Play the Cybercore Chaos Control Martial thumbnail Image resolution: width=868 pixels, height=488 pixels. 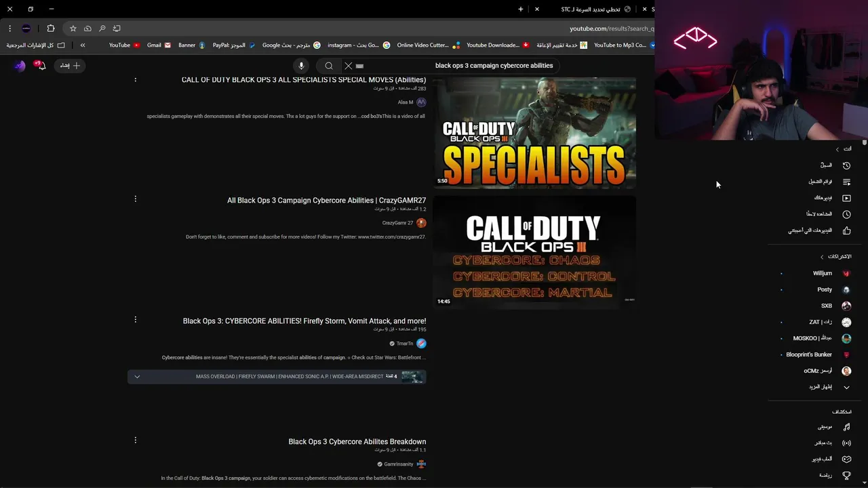pos(534,252)
